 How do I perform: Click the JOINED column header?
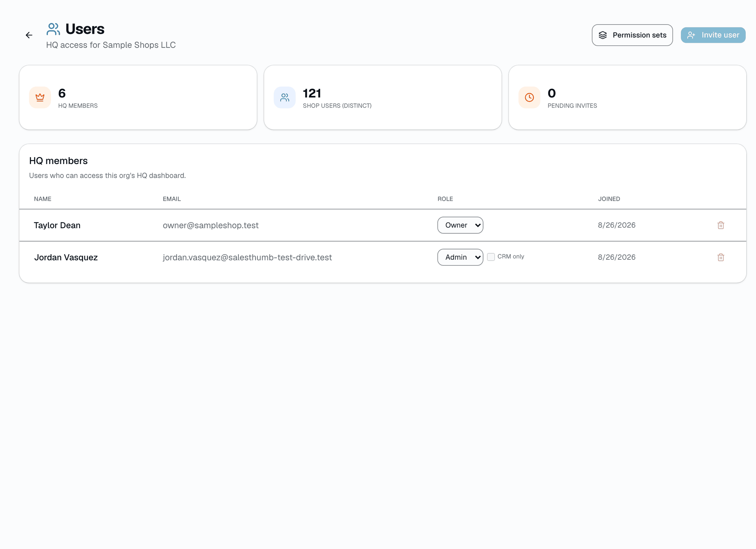(x=609, y=199)
